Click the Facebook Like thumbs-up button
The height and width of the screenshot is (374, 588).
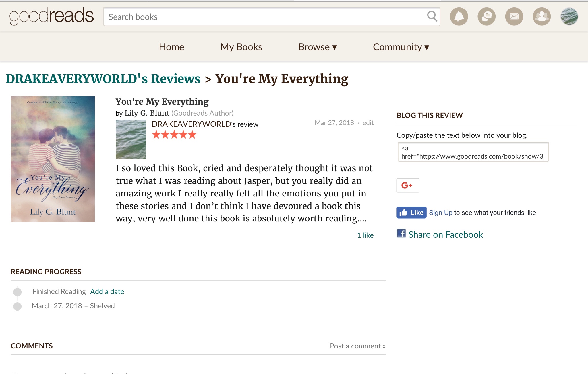(x=411, y=213)
